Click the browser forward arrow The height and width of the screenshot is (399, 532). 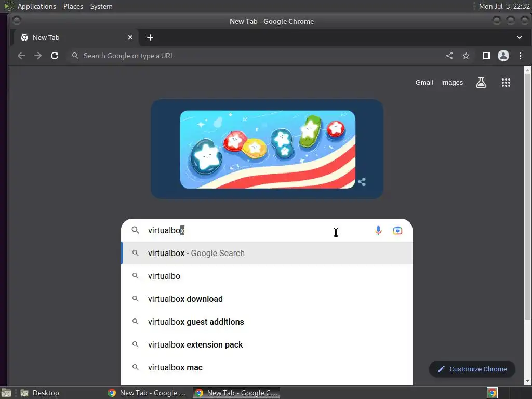[37, 56]
